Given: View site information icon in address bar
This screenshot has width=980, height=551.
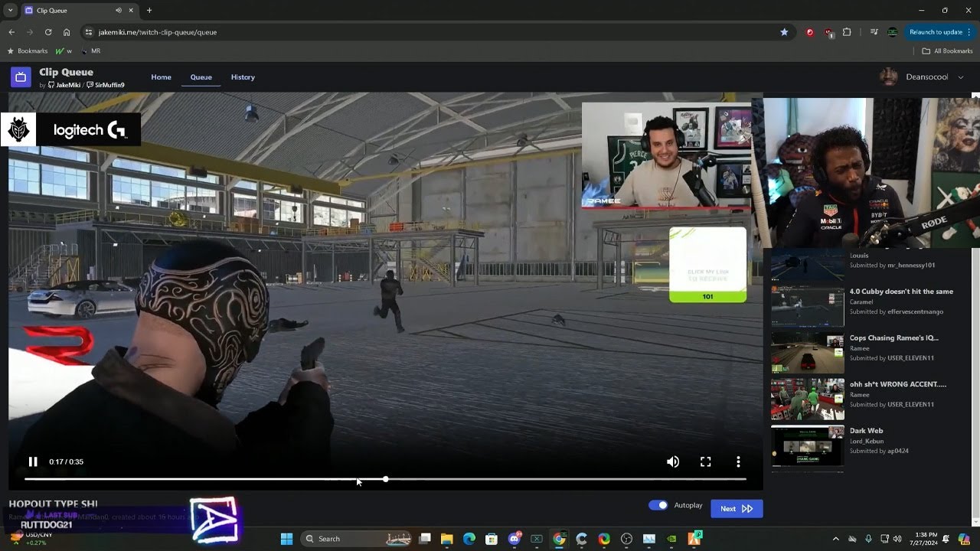Looking at the screenshot, I should pyautogui.click(x=89, y=32).
